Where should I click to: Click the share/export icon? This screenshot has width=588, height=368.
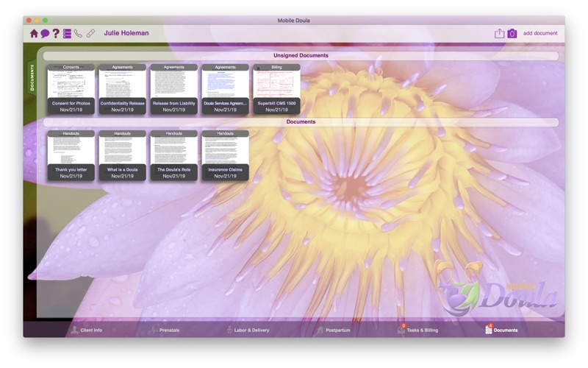499,33
